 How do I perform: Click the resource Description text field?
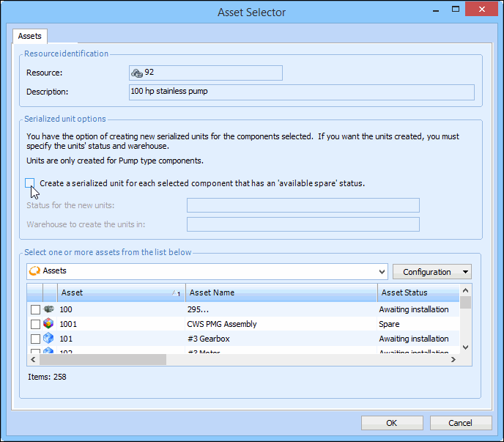pos(301,92)
